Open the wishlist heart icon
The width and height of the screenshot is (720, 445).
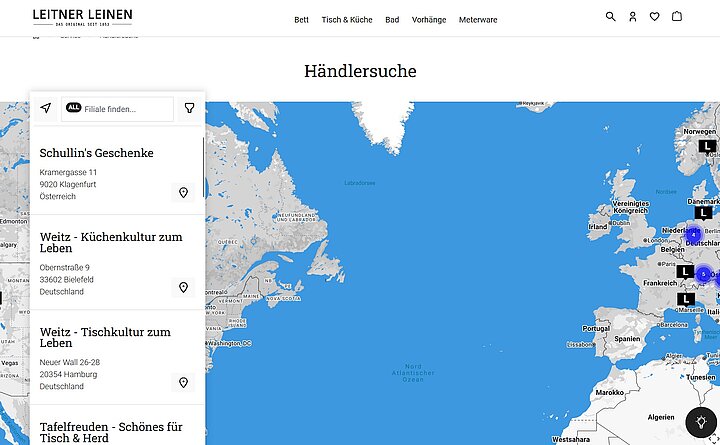click(655, 17)
